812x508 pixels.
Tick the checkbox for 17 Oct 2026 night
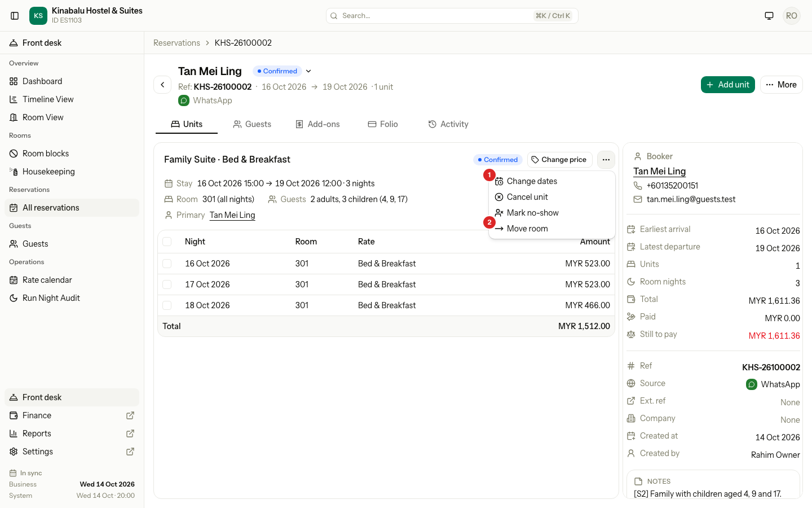167,284
